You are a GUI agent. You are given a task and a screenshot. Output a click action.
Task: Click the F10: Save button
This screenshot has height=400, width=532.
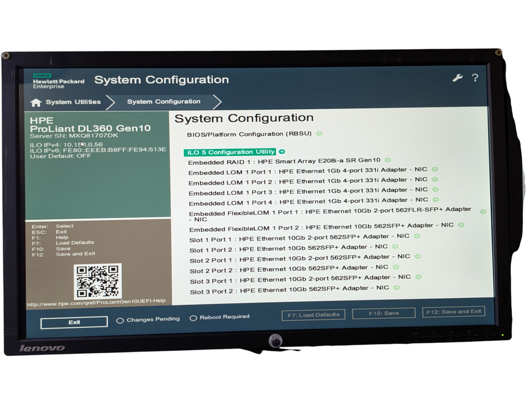384,313
